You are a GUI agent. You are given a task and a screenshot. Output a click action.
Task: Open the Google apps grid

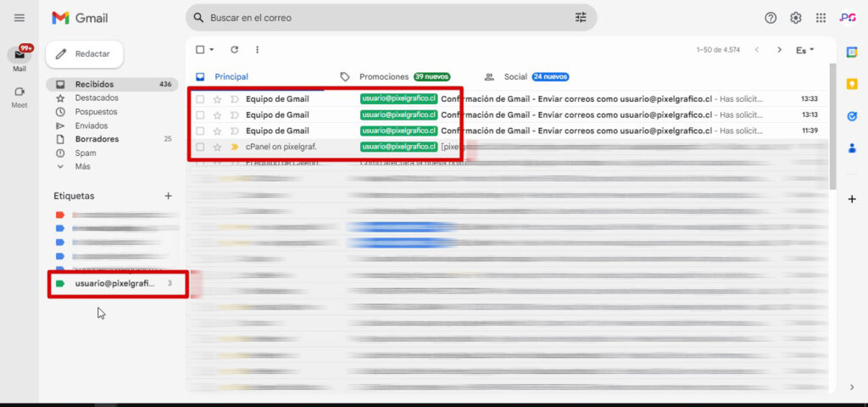pyautogui.click(x=821, y=18)
